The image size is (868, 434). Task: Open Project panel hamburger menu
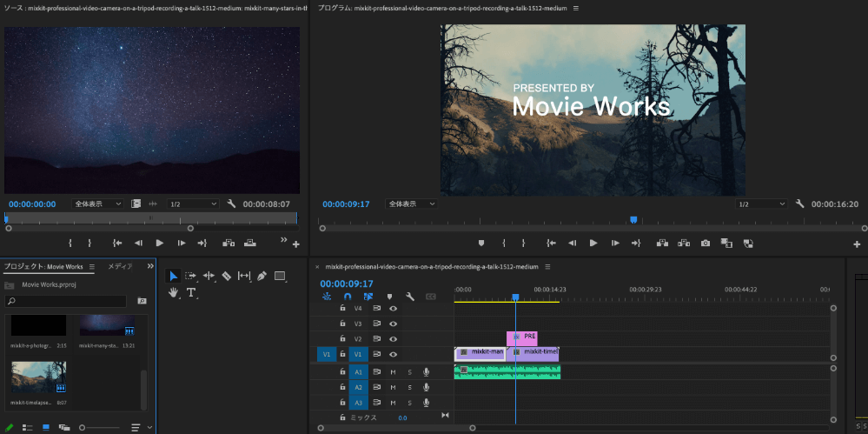[92, 267]
